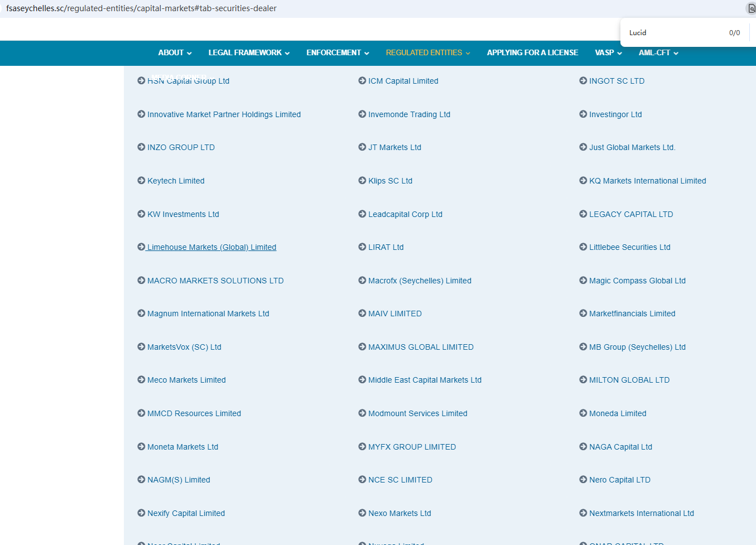Click arrow icon beside Invemonde Trading Ltd
The height and width of the screenshot is (545, 756).
(x=362, y=114)
